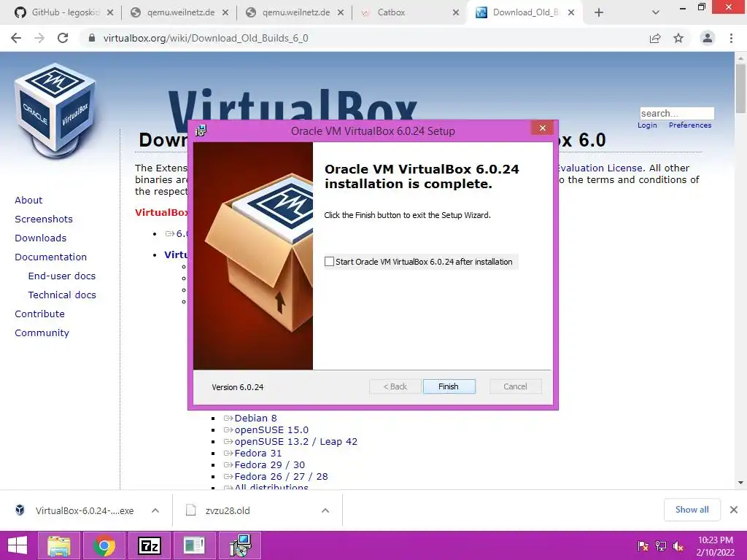747x560 pixels.
Task: Click the page vertical scrollbar thumb
Action: (740, 88)
